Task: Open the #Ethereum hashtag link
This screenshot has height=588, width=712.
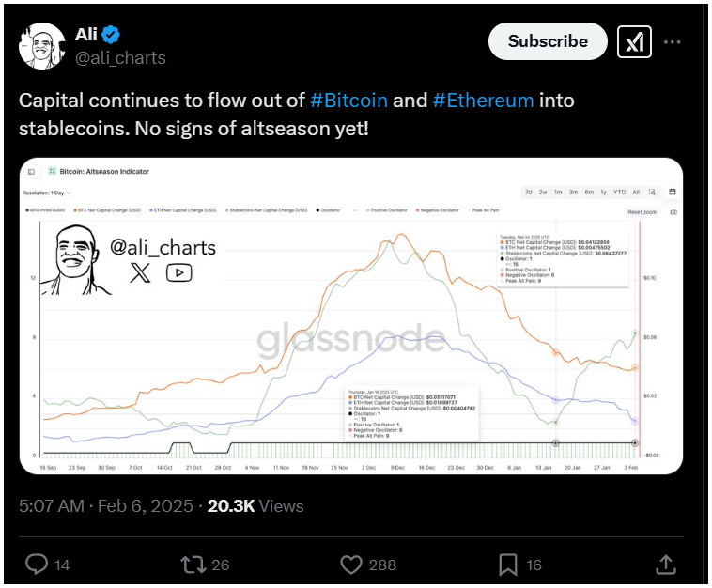Action: pos(483,101)
